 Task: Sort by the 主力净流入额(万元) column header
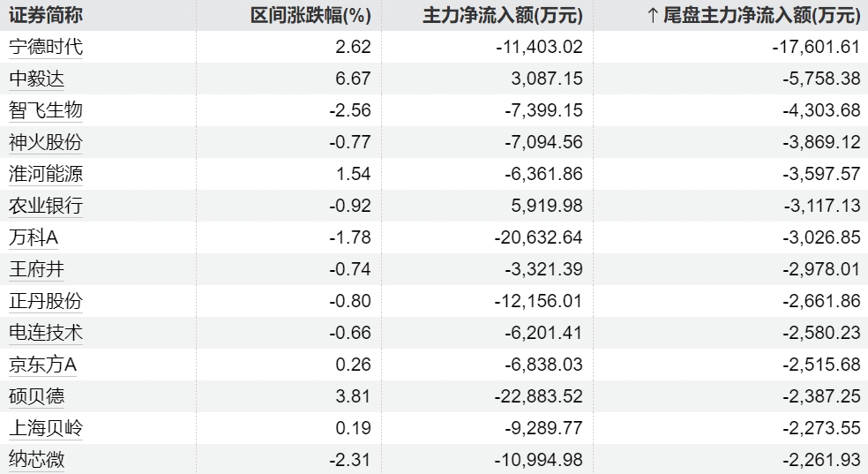tap(503, 15)
